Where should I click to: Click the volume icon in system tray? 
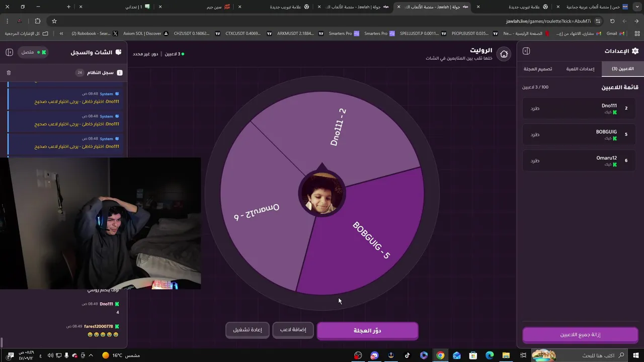50,355
